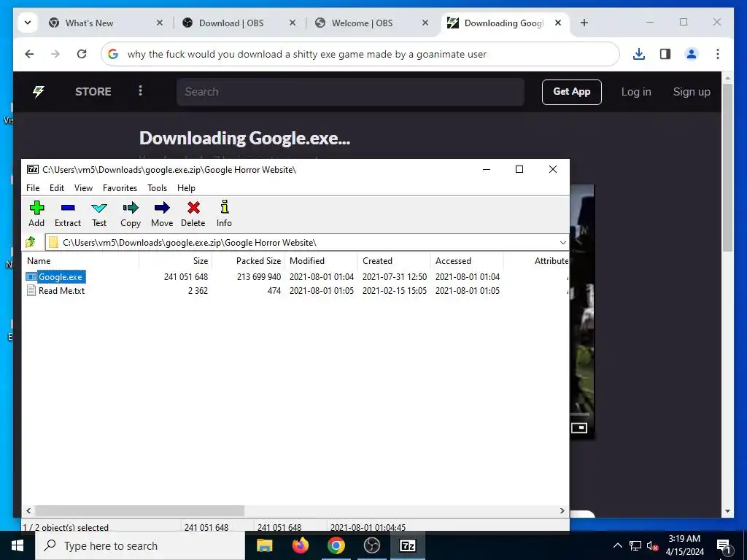Screen dimensions: 747x560
Task: Open the View menu in 7-Zip
Action: pyautogui.click(x=83, y=188)
